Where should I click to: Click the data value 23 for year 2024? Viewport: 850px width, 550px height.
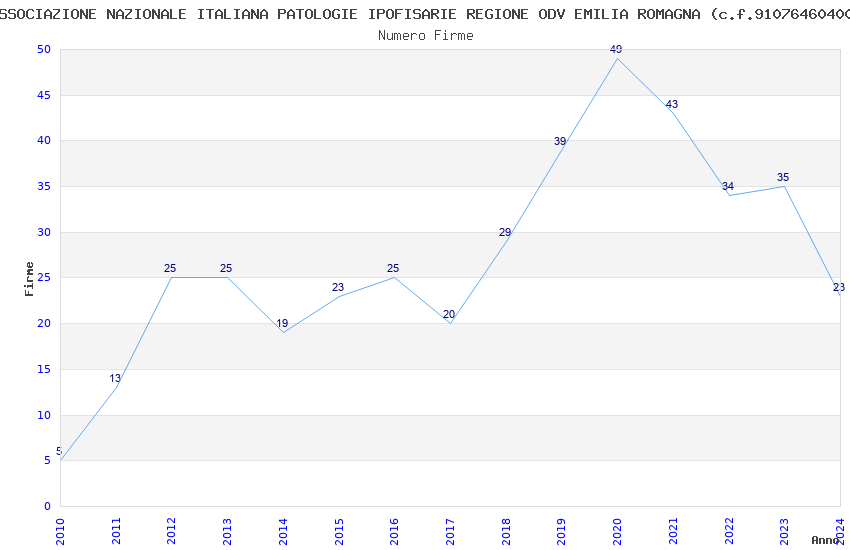coord(839,287)
